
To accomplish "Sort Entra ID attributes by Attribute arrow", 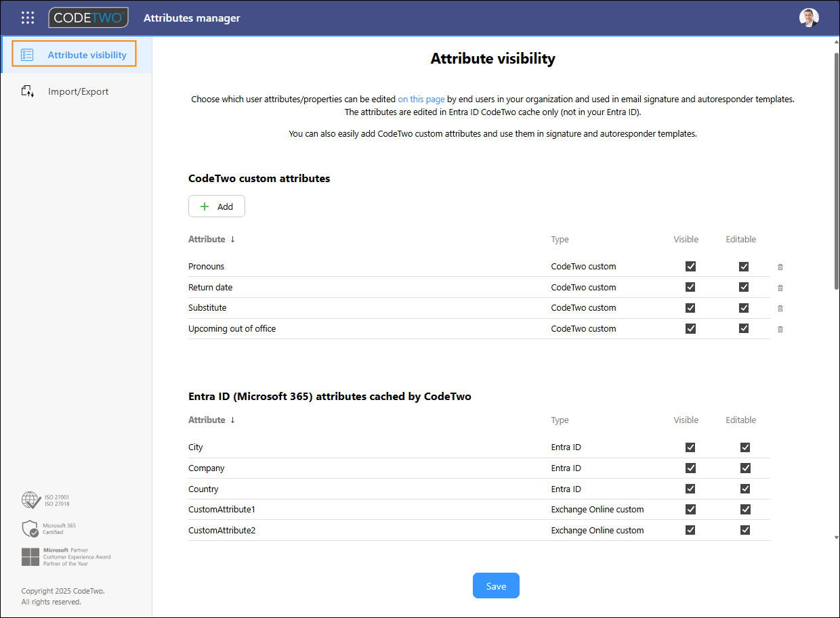I will (x=232, y=420).
